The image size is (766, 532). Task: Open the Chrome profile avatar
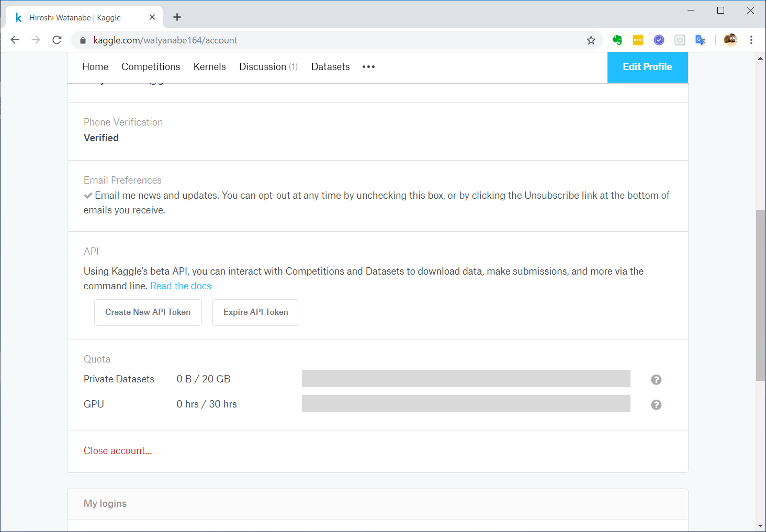click(x=730, y=40)
